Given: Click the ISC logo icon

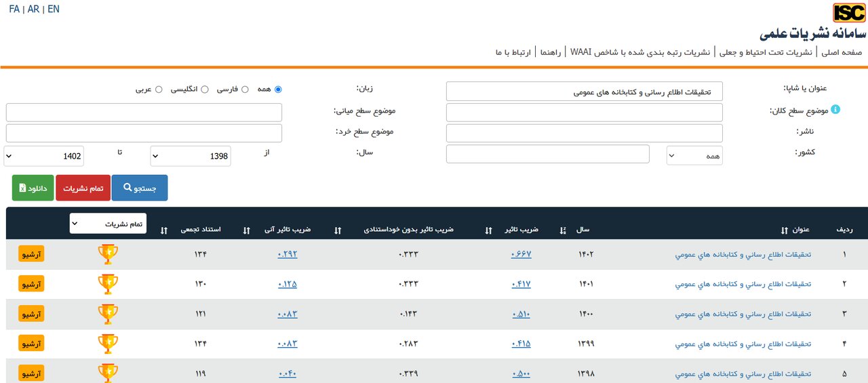Looking at the screenshot, I should point(849,13).
